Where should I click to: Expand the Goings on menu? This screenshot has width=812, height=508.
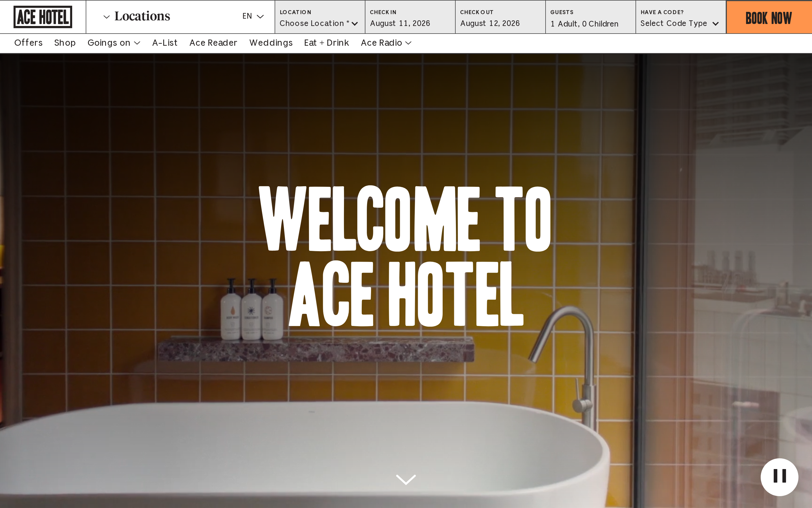click(x=114, y=43)
